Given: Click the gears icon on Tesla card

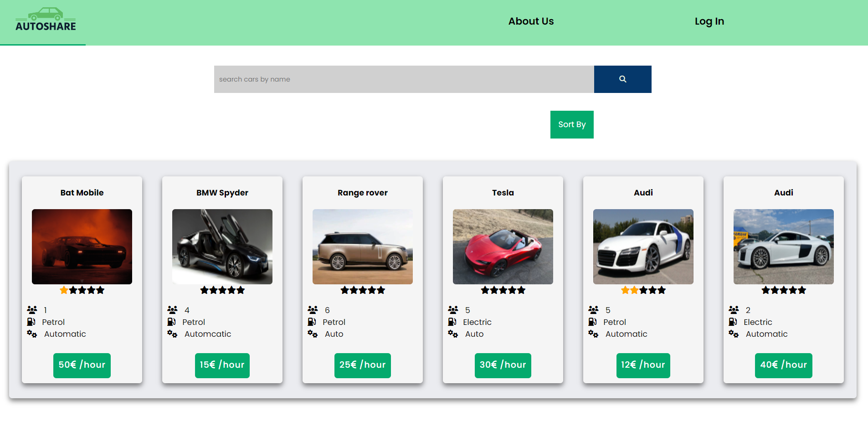Looking at the screenshot, I should pyautogui.click(x=453, y=334).
